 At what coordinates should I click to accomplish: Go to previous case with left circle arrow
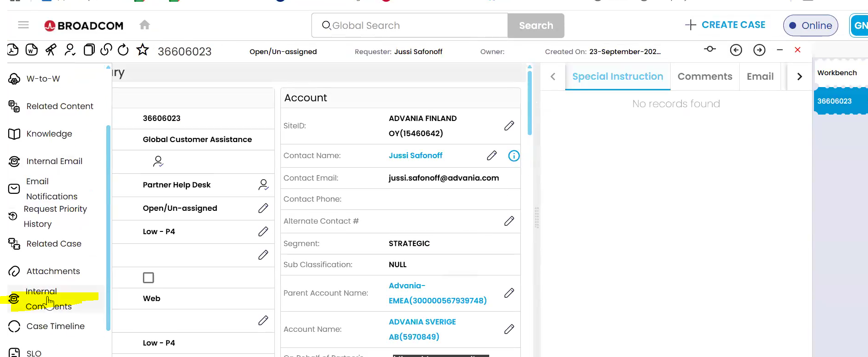click(736, 49)
